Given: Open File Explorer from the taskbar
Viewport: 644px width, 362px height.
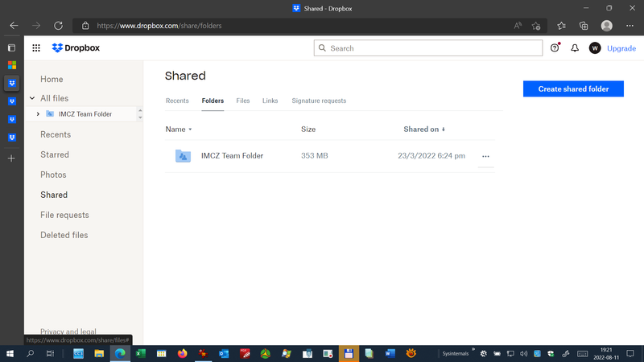Looking at the screenshot, I should tap(99, 353).
